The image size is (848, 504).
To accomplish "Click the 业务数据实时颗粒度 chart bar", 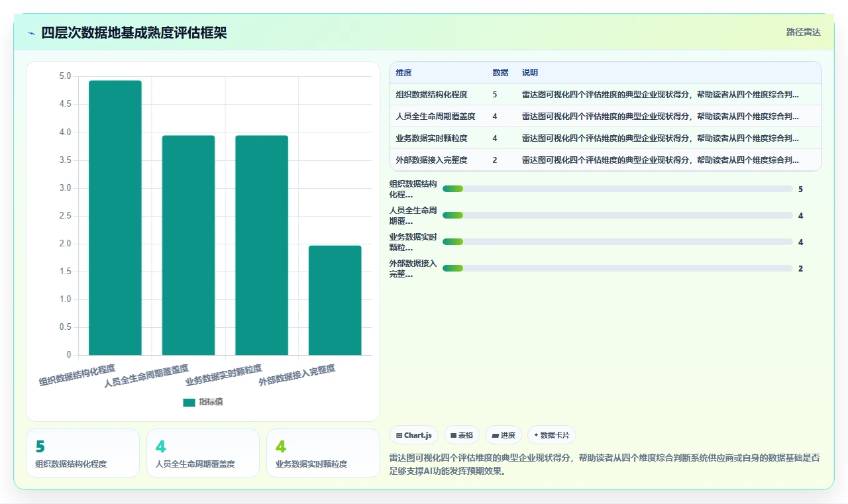I will tap(262, 245).
